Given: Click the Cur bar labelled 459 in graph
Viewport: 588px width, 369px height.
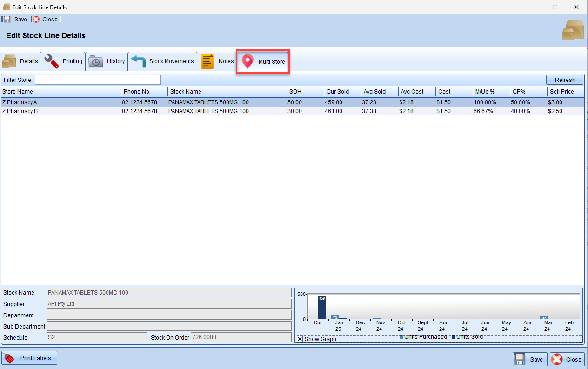Looking at the screenshot, I should pos(322,307).
